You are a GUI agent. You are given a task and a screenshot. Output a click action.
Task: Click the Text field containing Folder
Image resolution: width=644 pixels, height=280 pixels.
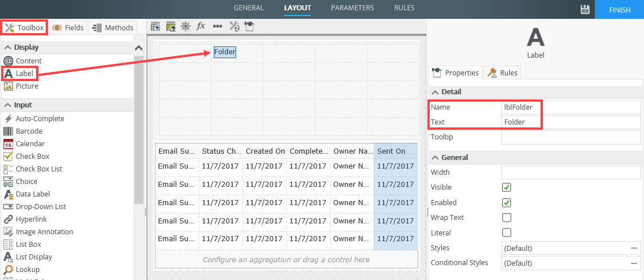coord(571,122)
